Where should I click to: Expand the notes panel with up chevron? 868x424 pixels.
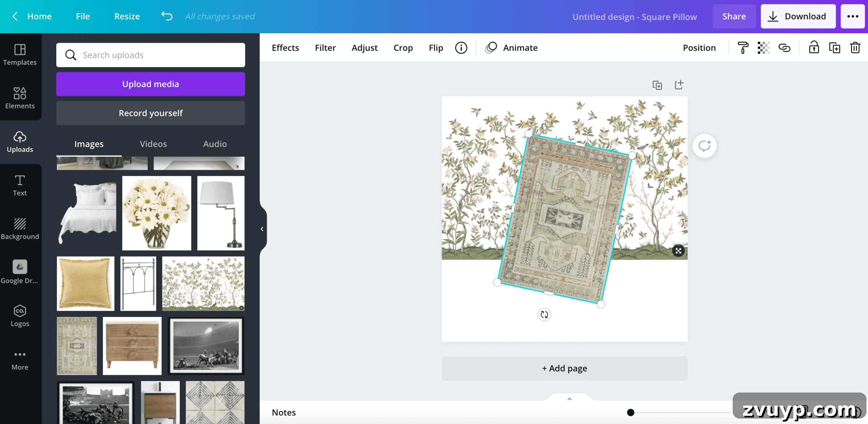569,399
